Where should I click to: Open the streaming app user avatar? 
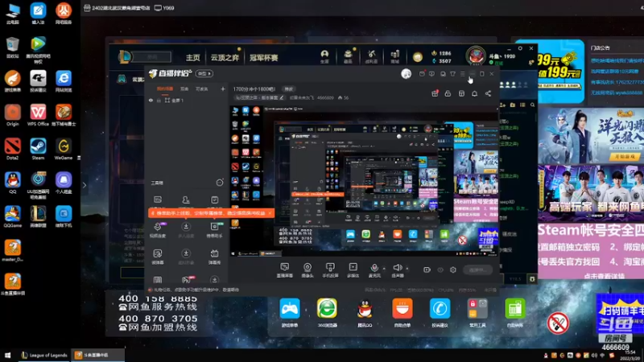click(407, 73)
